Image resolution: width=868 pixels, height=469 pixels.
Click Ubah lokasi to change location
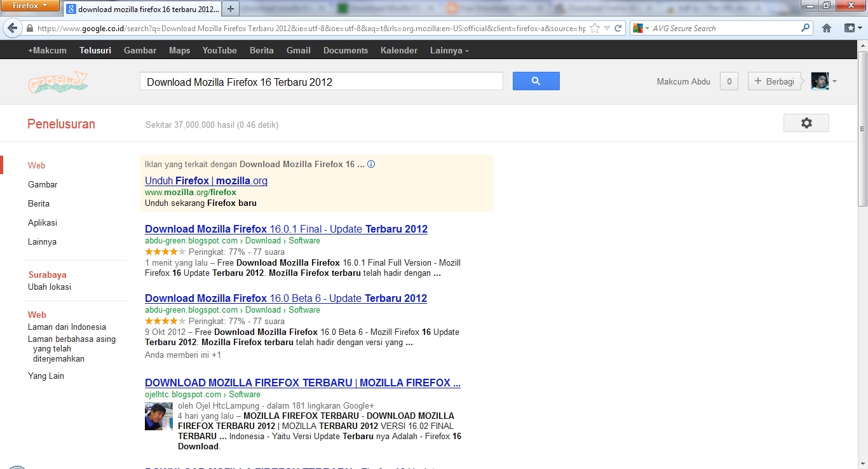(x=50, y=287)
